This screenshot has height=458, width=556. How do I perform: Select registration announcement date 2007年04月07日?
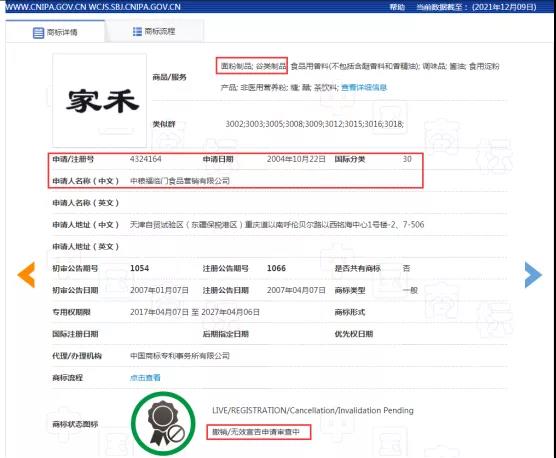pyautogui.click(x=296, y=290)
